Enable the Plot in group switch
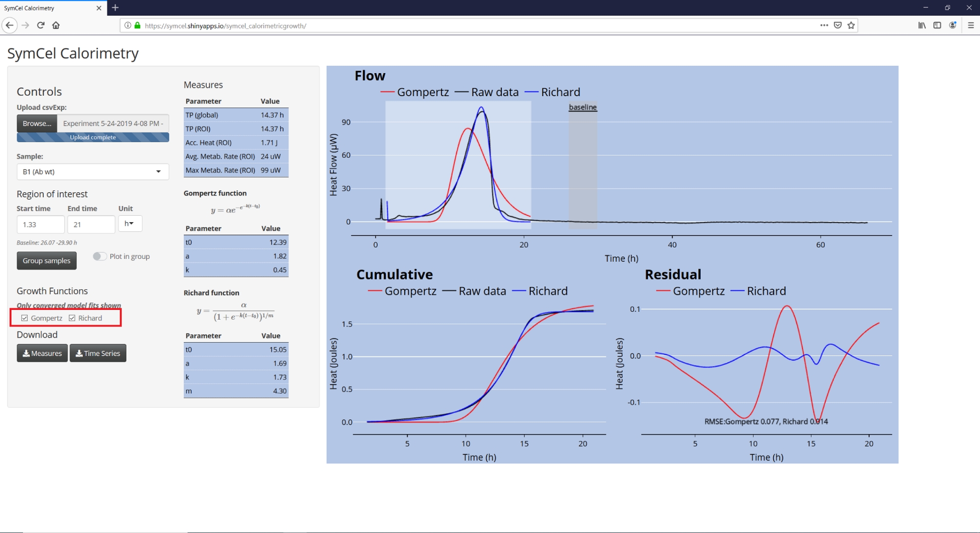980x533 pixels. tap(99, 256)
